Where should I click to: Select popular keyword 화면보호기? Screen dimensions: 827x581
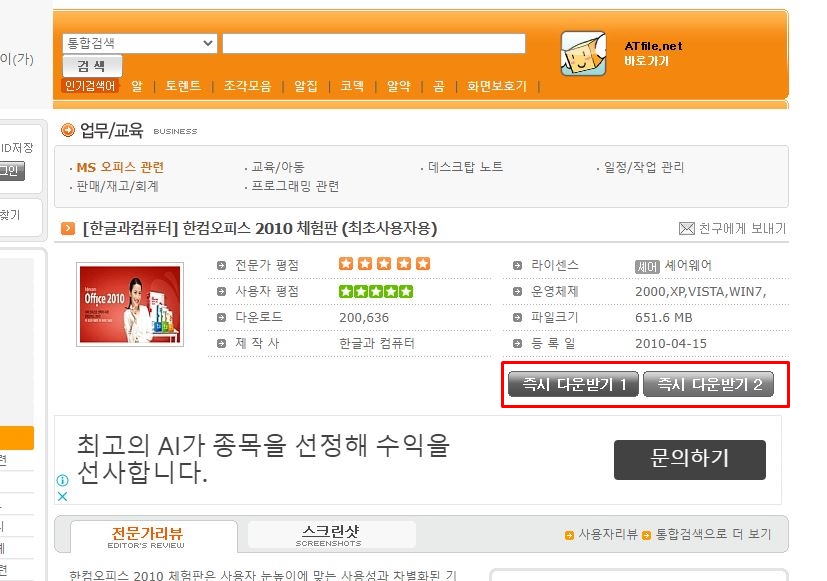coord(497,86)
